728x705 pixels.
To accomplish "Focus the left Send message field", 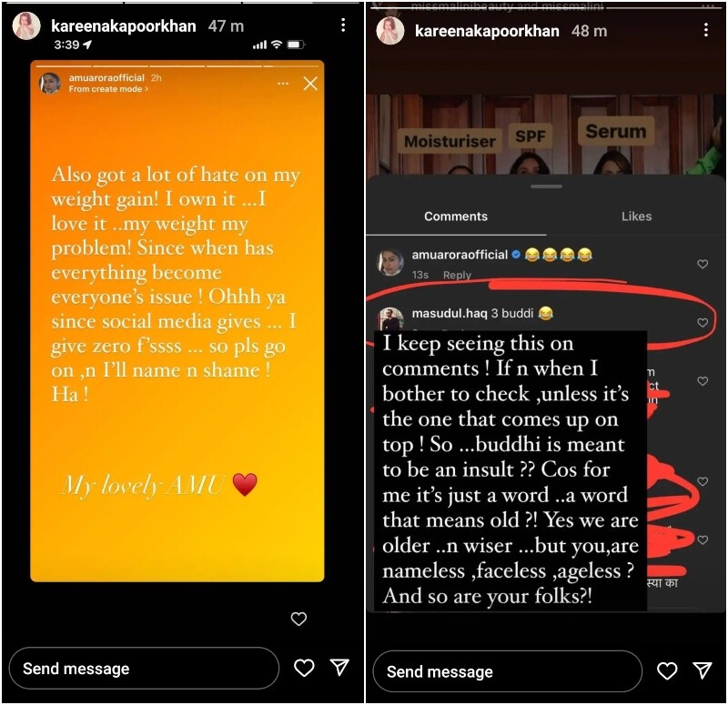I will [x=144, y=668].
